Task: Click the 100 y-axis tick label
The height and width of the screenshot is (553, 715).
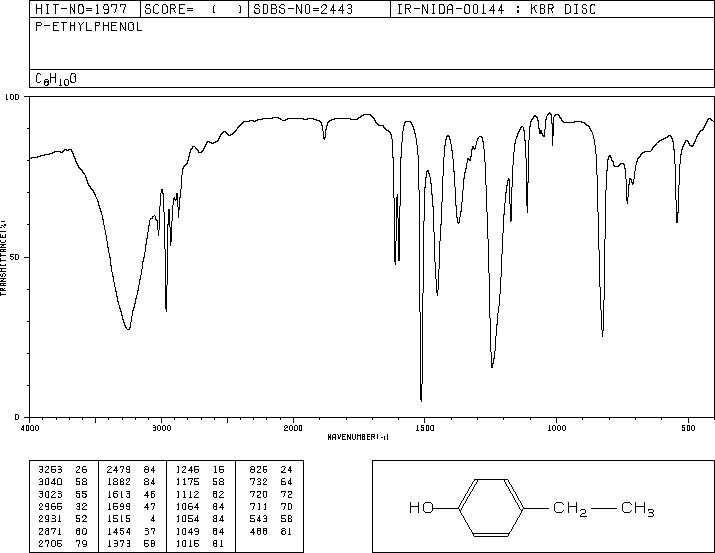Action: [13, 97]
